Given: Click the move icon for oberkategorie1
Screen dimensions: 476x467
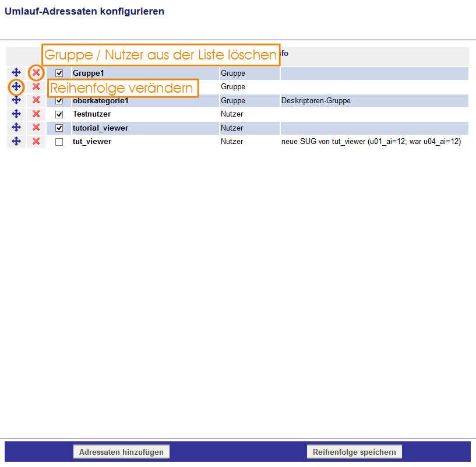Looking at the screenshot, I should click(16, 100).
